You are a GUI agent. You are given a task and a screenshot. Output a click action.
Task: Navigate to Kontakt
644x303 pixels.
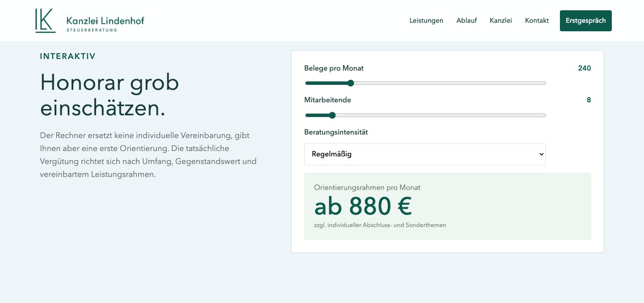pos(537,21)
